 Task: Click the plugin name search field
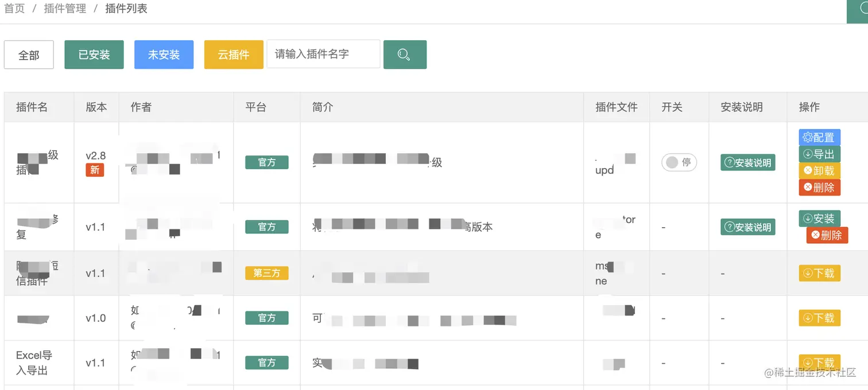click(323, 54)
